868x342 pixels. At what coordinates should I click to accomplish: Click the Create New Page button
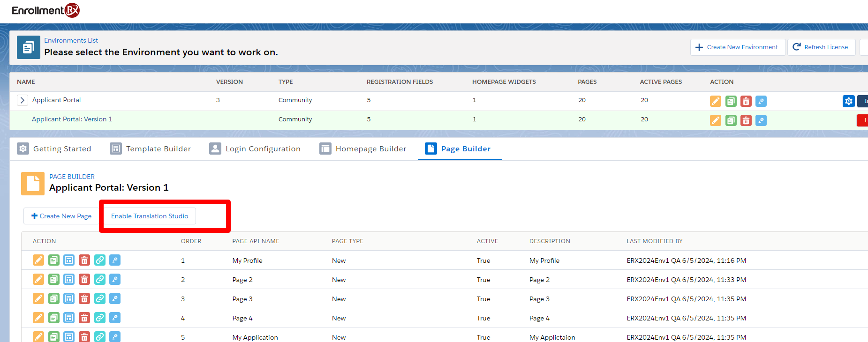pyautogui.click(x=61, y=216)
